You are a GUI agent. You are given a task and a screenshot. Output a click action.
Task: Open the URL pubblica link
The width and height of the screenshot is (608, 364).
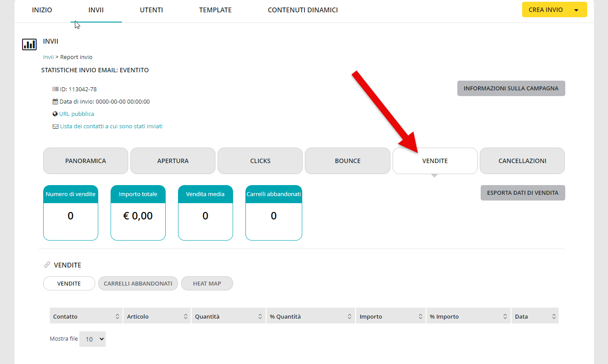76,114
